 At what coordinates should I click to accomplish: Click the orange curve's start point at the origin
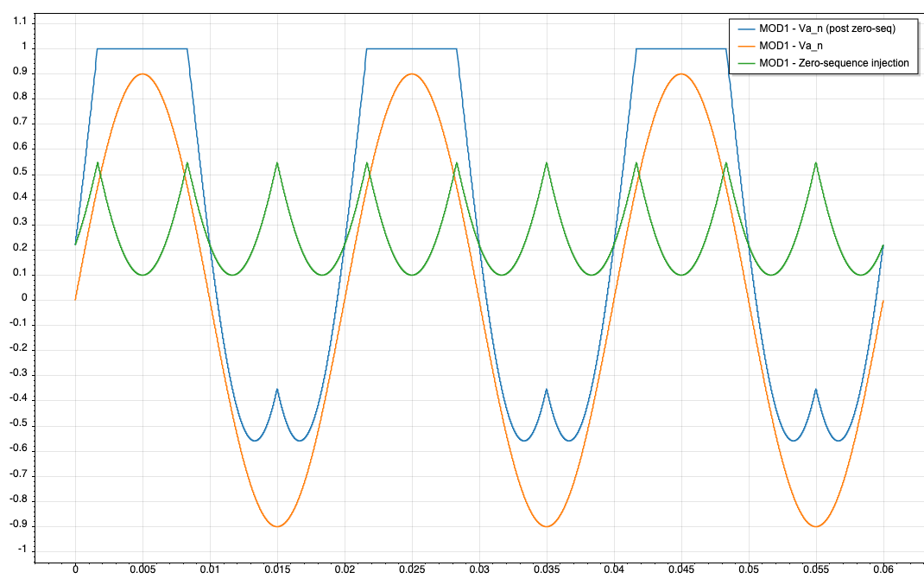(75, 300)
